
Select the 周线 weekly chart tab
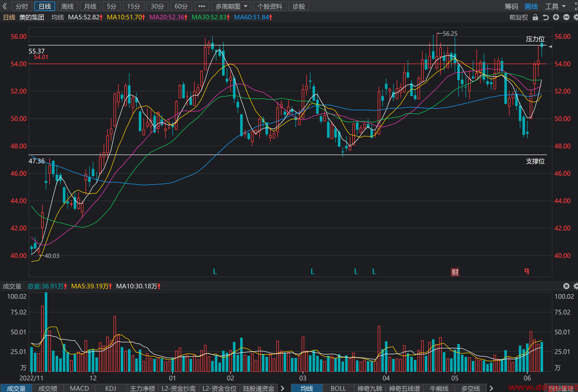click(x=67, y=6)
